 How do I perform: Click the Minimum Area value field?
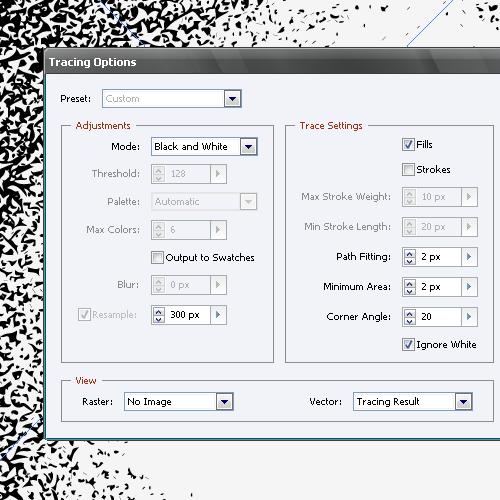[x=438, y=287]
